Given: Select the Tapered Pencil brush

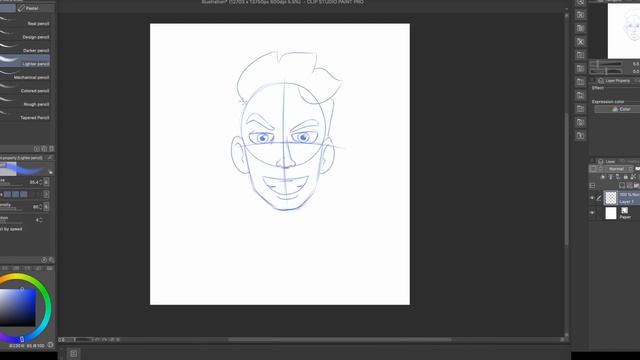Looking at the screenshot, I should tap(25, 117).
